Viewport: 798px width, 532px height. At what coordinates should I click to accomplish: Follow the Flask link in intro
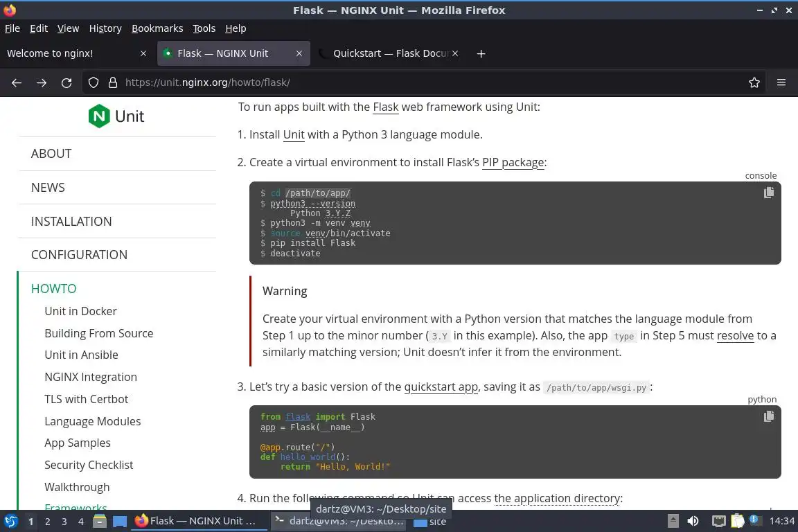386,107
